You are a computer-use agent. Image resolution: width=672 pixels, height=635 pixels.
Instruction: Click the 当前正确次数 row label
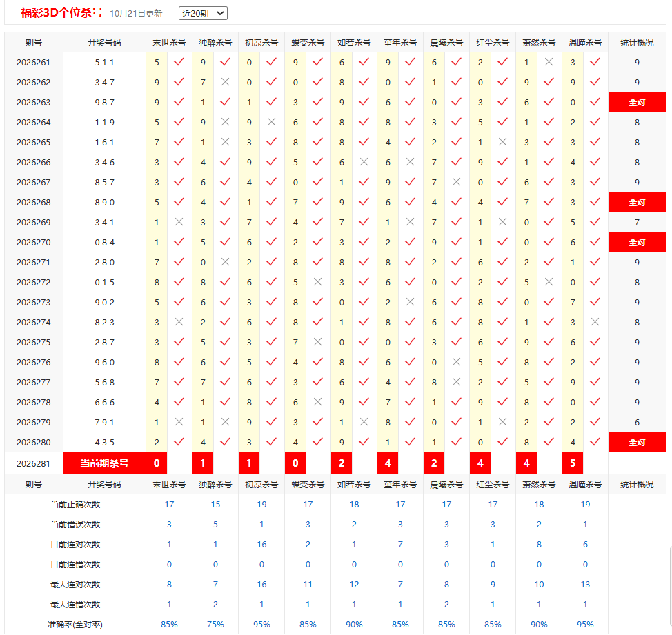tap(75, 505)
